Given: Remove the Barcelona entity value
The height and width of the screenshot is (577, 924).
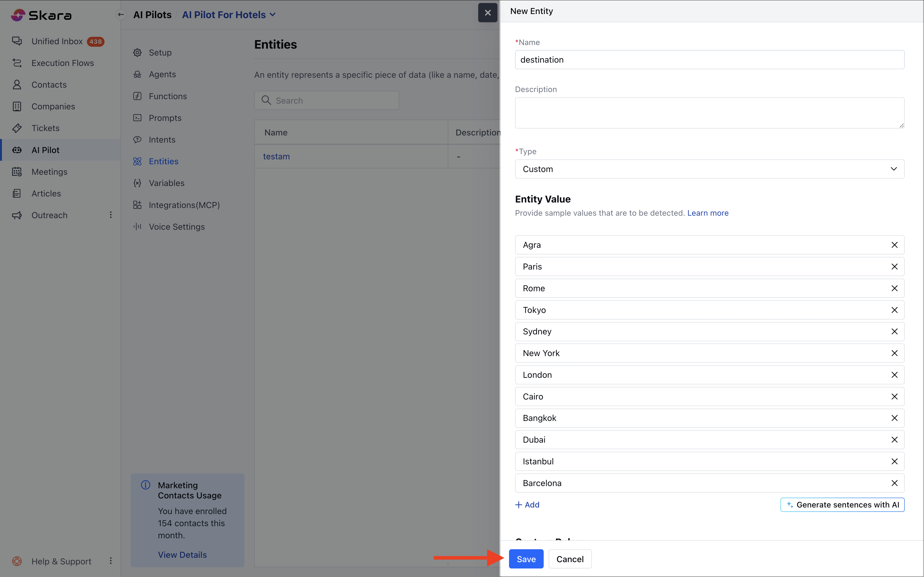Looking at the screenshot, I should 894,483.
